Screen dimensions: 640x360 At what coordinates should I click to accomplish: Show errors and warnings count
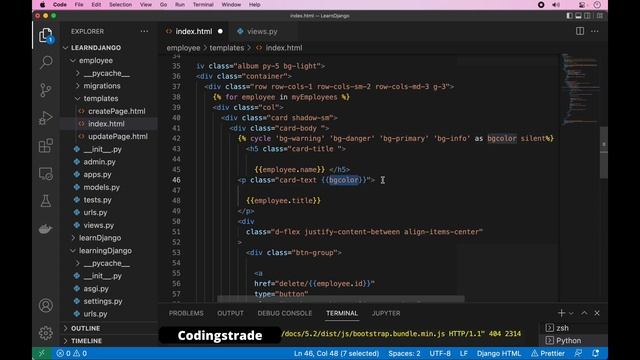71,353
